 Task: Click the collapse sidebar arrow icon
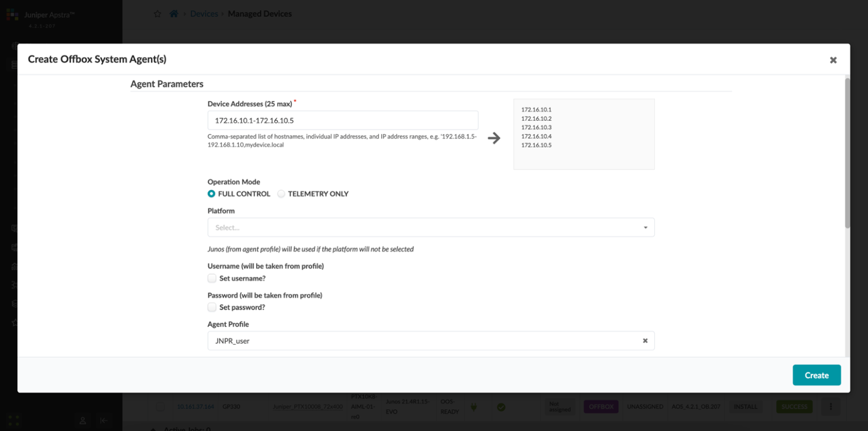pyautogui.click(x=104, y=420)
